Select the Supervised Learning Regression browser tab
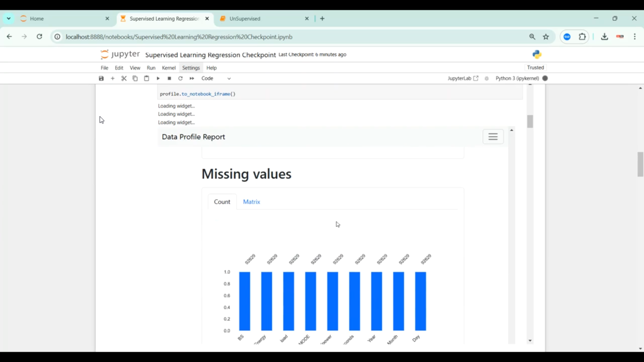The width and height of the screenshot is (644, 362). point(165,18)
